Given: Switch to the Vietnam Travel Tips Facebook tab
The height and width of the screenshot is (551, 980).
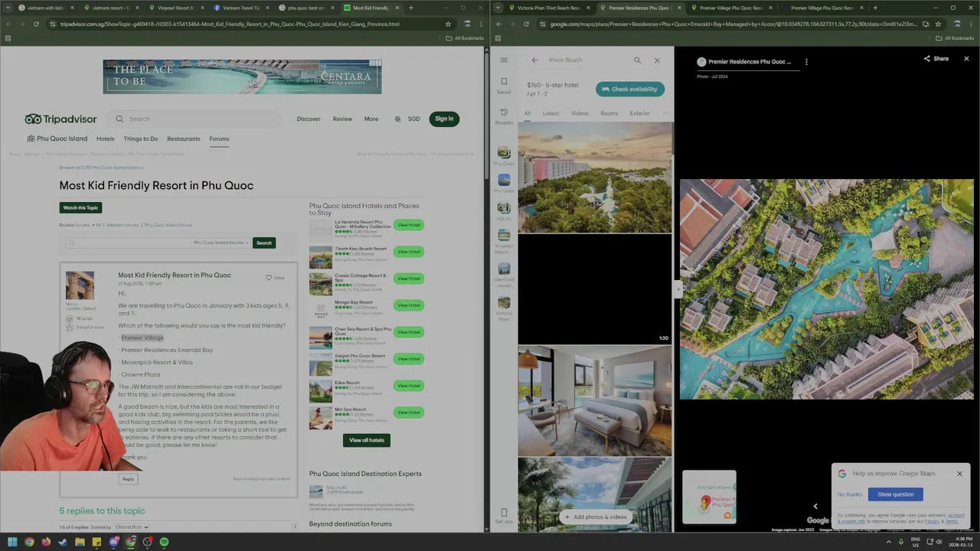Looking at the screenshot, I should (x=240, y=8).
